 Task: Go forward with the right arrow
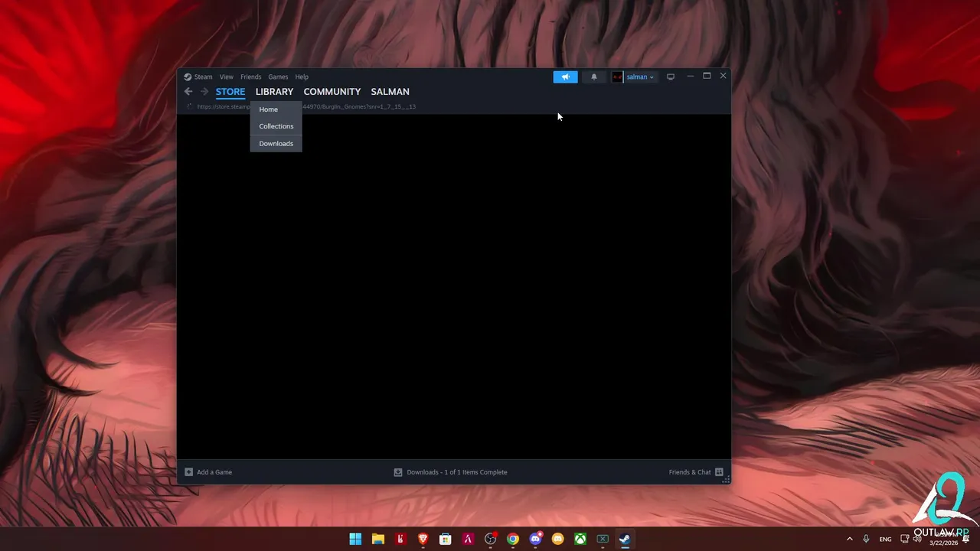pyautogui.click(x=204, y=92)
